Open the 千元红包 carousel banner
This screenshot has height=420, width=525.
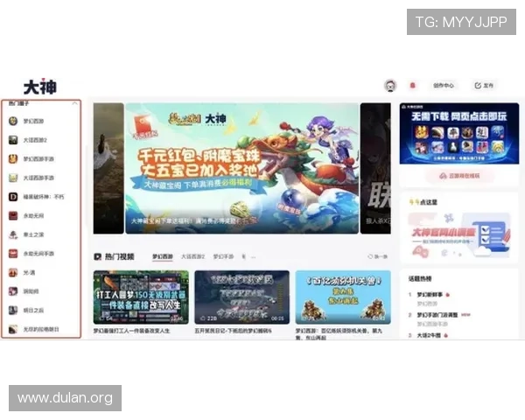pyautogui.click(x=241, y=168)
